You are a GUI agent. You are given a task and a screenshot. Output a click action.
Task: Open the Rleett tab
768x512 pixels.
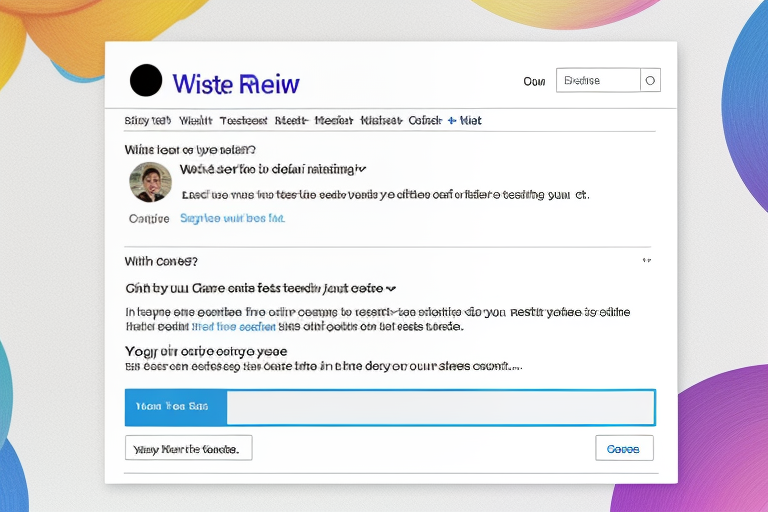pos(291,121)
